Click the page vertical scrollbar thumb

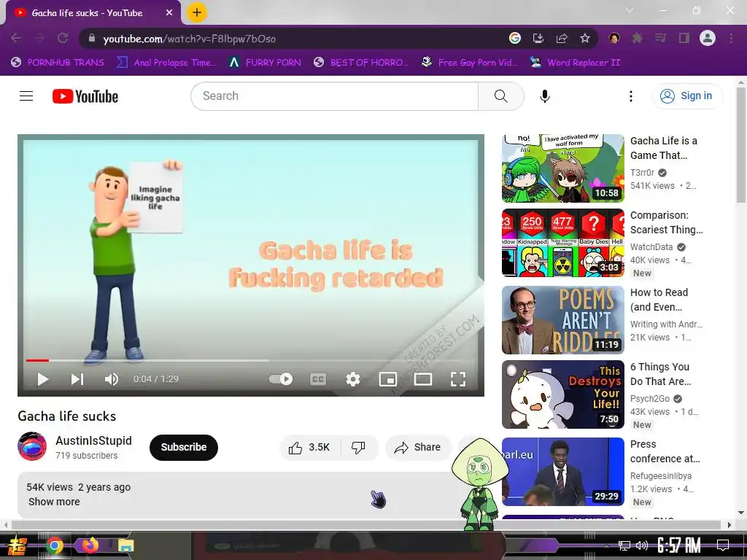(741, 145)
